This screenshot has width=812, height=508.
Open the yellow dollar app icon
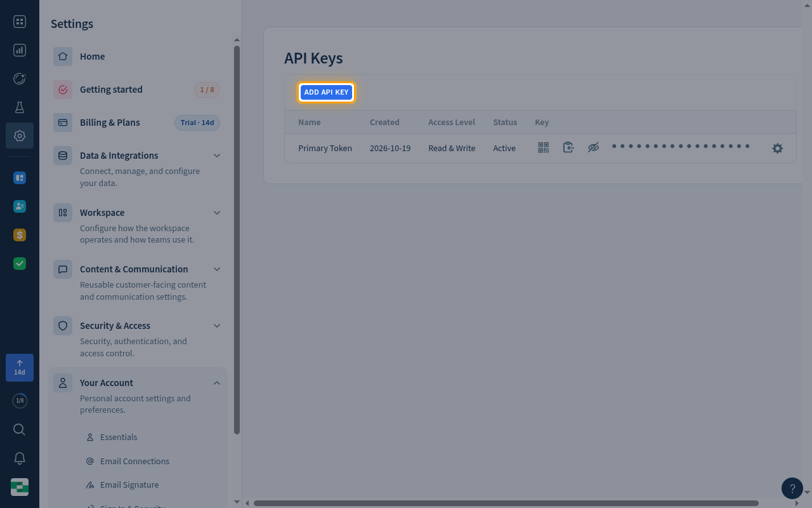click(20, 235)
